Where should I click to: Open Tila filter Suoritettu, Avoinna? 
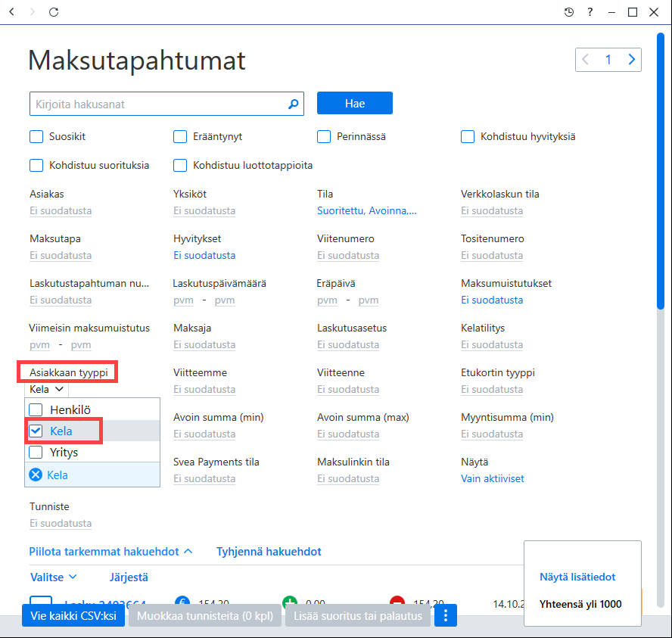coord(366,211)
